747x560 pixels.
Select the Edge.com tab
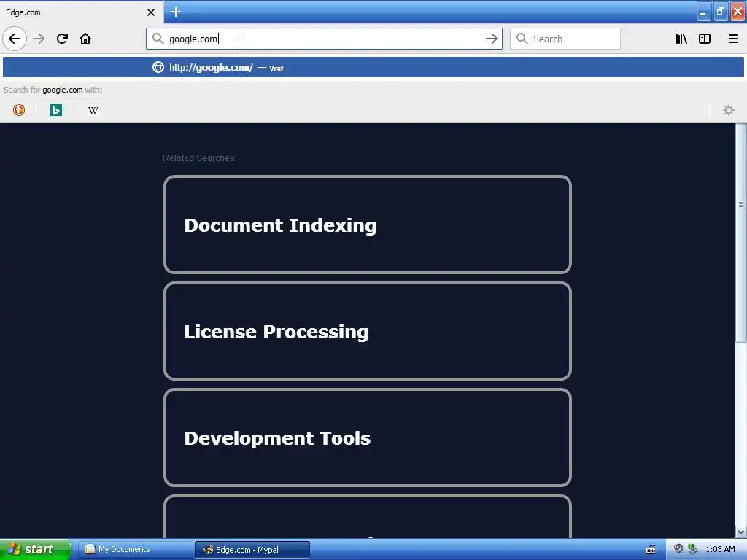[82, 12]
